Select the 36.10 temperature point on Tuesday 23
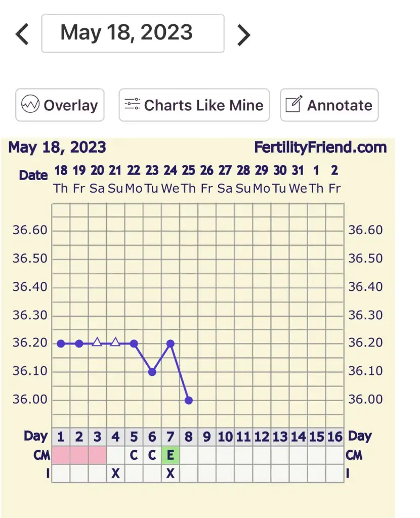The height and width of the screenshot is (518, 420). coord(152,372)
